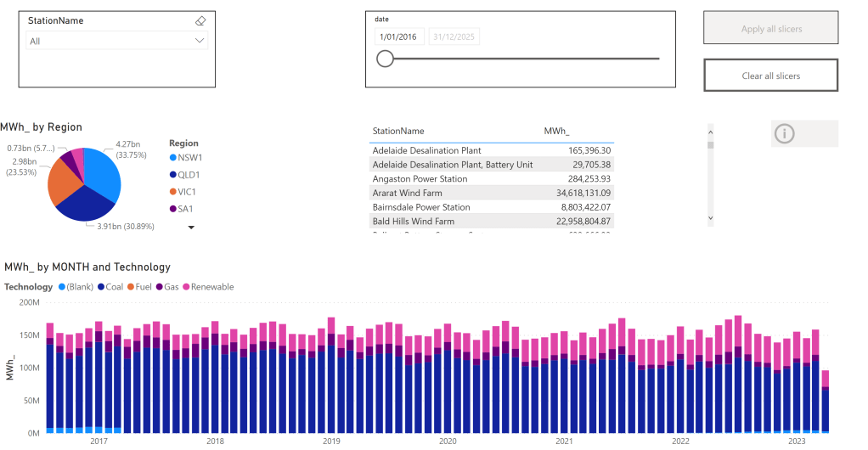Open the StationName dropdown showing All
Screen dimensions: 868x450
click(117, 41)
